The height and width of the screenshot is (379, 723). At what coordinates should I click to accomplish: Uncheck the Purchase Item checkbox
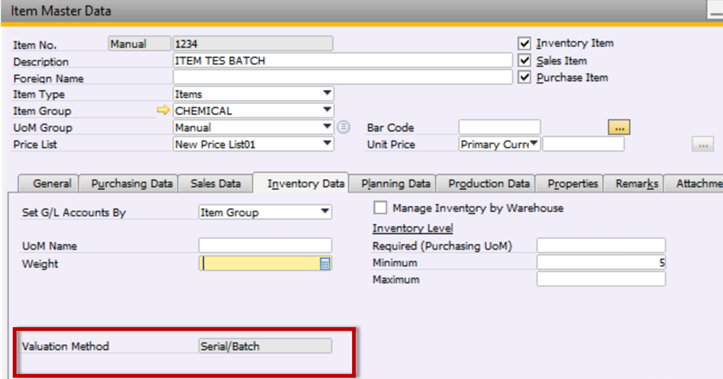click(524, 77)
